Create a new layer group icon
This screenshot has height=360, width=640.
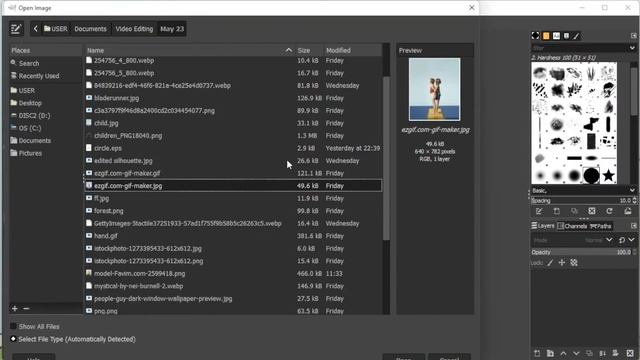tap(550, 353)
